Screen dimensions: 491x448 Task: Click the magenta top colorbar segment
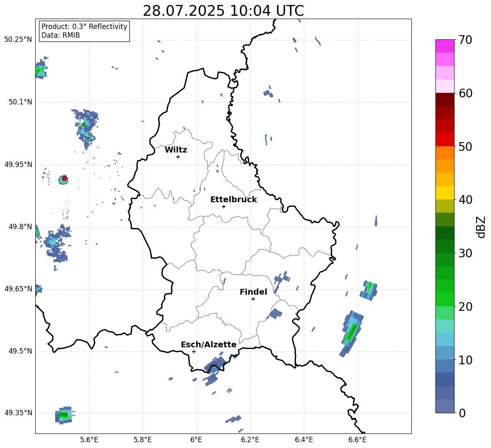[445, 46]
